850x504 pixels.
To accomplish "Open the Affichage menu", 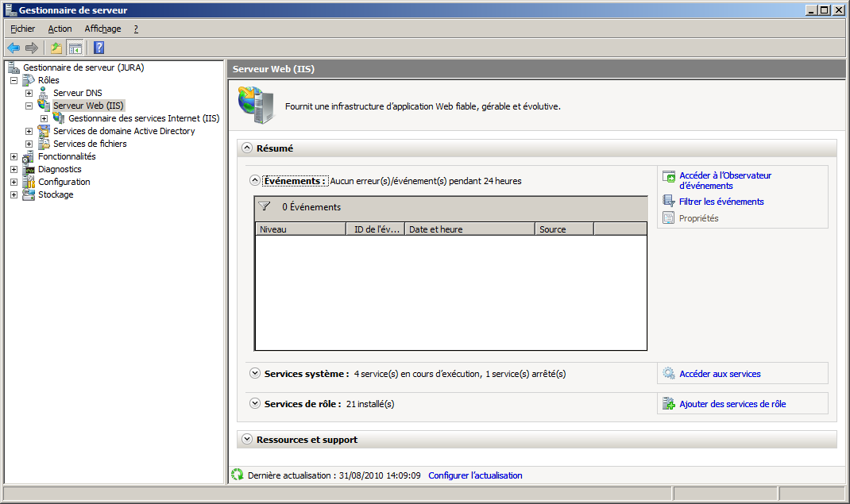I will click(102, 29).
